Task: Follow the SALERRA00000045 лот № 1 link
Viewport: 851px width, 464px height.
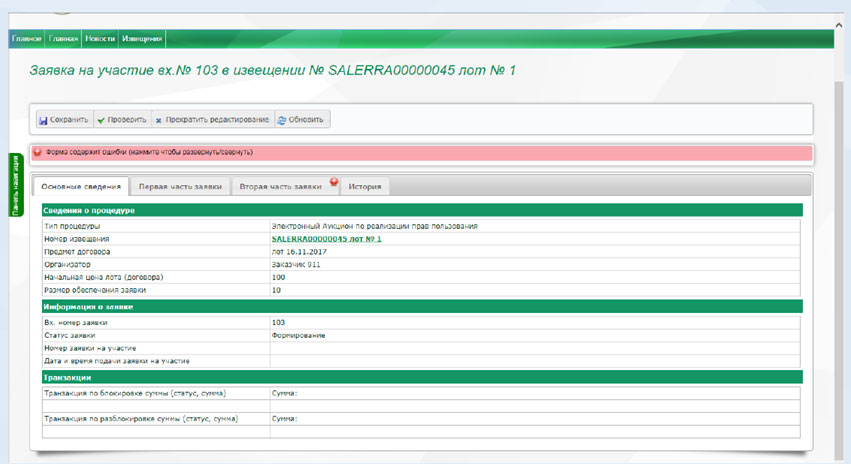Action: (x=326, y=239)
